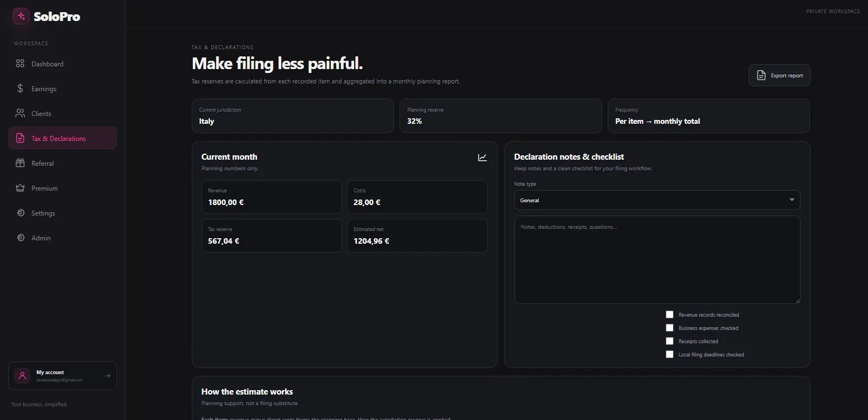Mark Local filing deadlines checked checkbox

click(670, 354)
